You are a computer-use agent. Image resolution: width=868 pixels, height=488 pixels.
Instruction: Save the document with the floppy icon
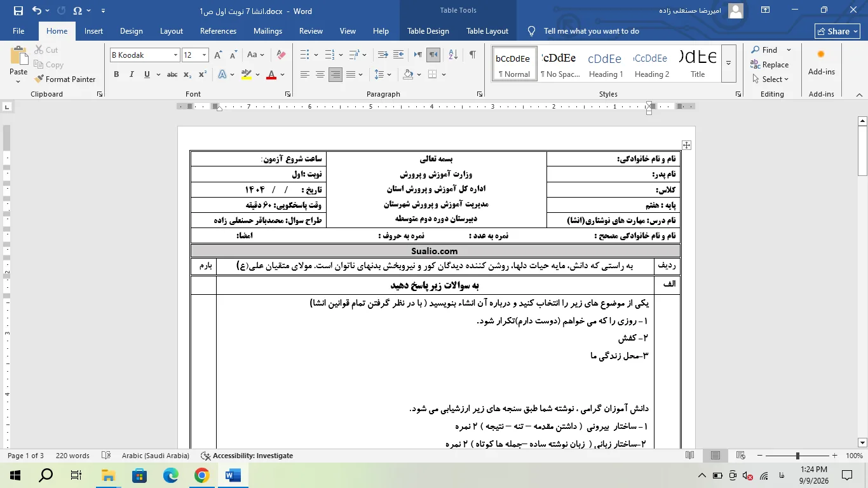click(x=18, y=10)
